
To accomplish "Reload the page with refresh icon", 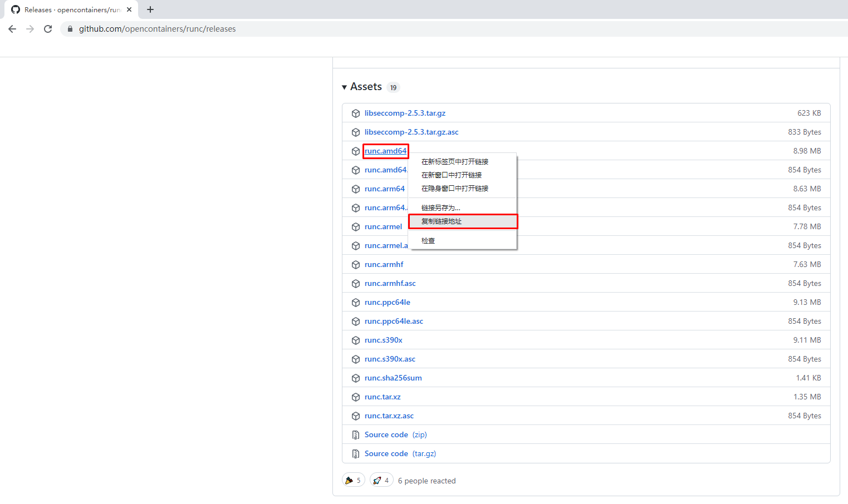I will 48,29.
